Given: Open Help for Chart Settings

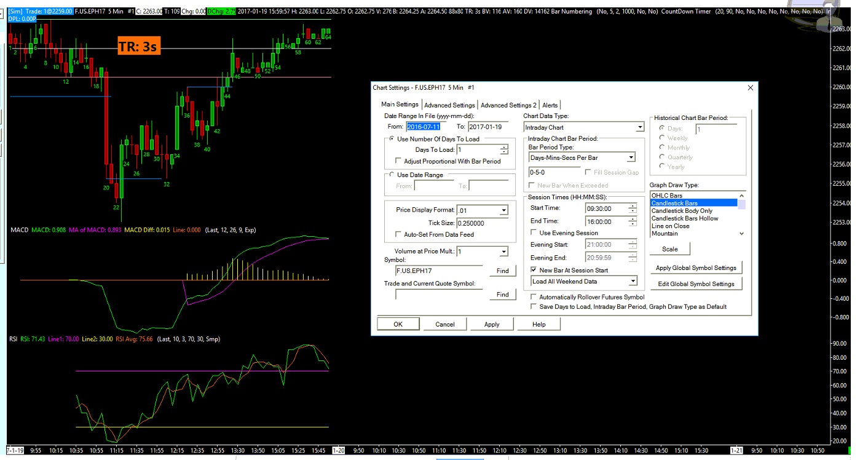Looking at the screenshot, I should point(539,324).
